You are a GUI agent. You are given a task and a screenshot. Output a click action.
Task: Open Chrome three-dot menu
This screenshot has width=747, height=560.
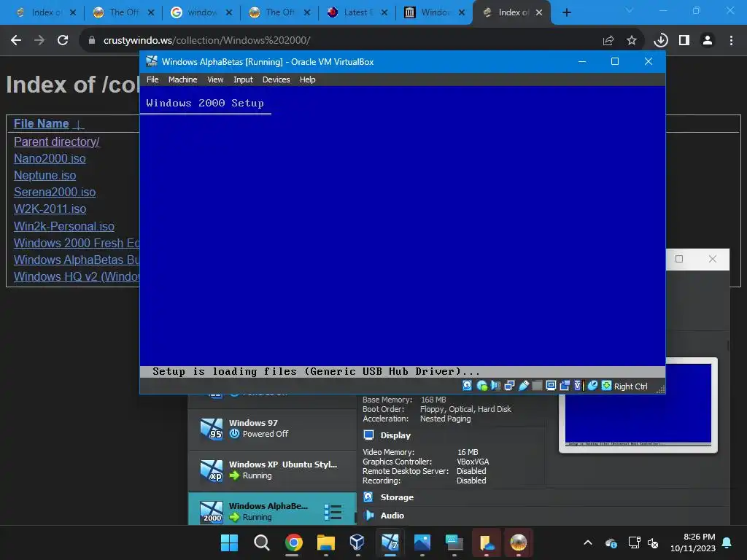[731, 41]
